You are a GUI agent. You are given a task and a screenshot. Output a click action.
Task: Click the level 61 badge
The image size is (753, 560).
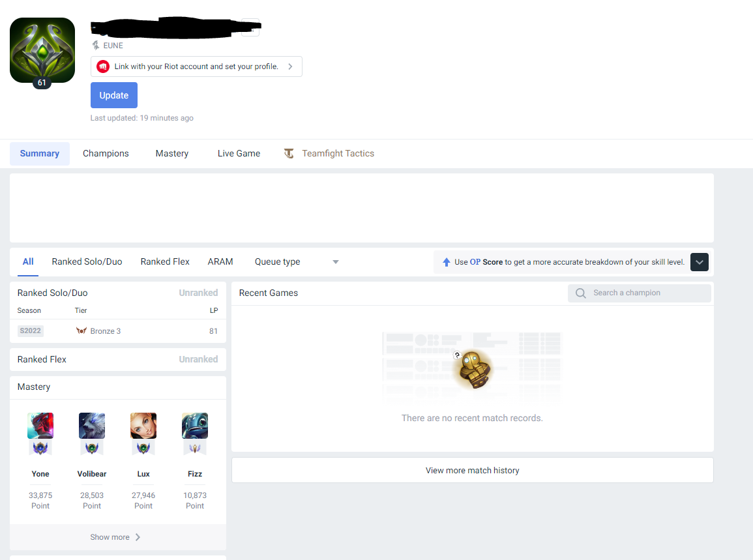(x=42, y=83)
